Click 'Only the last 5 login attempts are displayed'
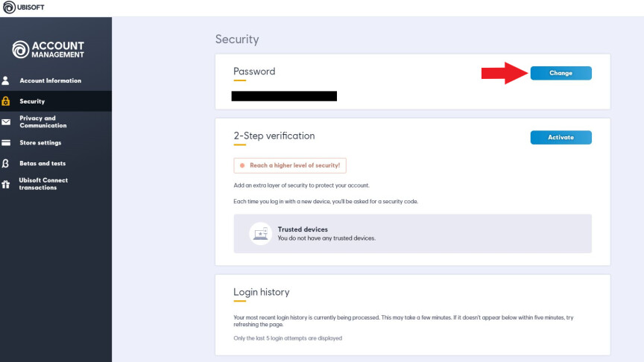The image size is (644, 362). click(288, 338)
